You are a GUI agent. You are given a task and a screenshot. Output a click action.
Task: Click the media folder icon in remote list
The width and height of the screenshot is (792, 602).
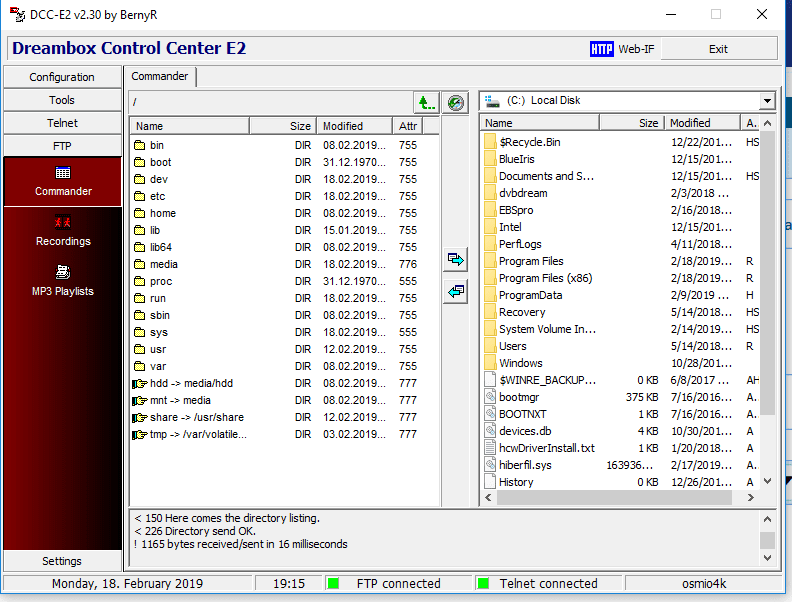pyautogui.click(x=140, y=264)
